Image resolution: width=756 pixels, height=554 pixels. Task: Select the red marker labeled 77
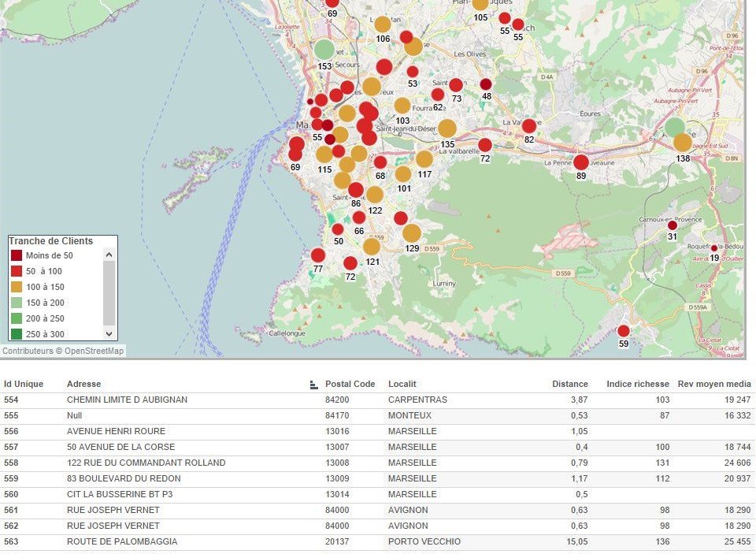[x=318, y=255]
